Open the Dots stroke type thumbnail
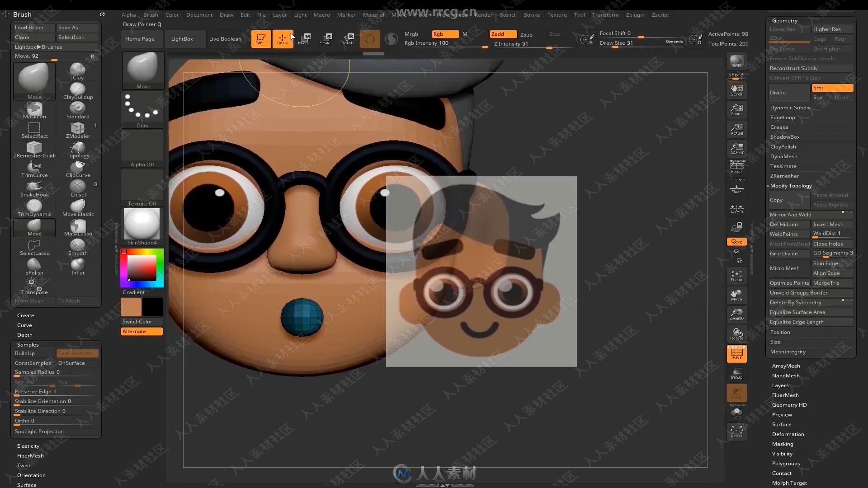The width and height of the screenshot is (868, 488). point(142,110)
